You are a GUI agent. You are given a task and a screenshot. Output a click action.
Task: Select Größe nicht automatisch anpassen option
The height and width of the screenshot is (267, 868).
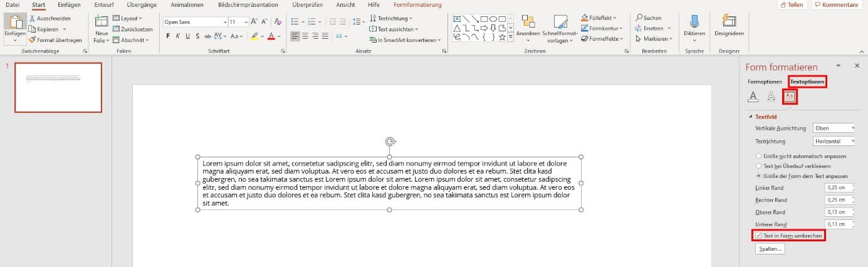coord(759,156)
